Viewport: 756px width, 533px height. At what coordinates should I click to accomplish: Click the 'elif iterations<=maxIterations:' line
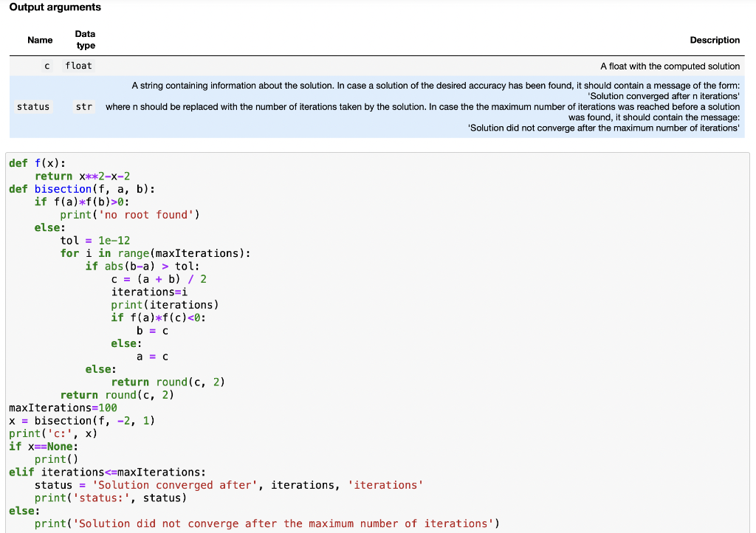pos(108,472)
